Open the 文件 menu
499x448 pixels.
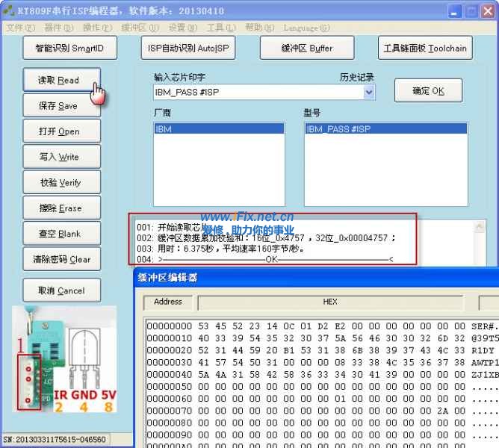click(20, 28)
